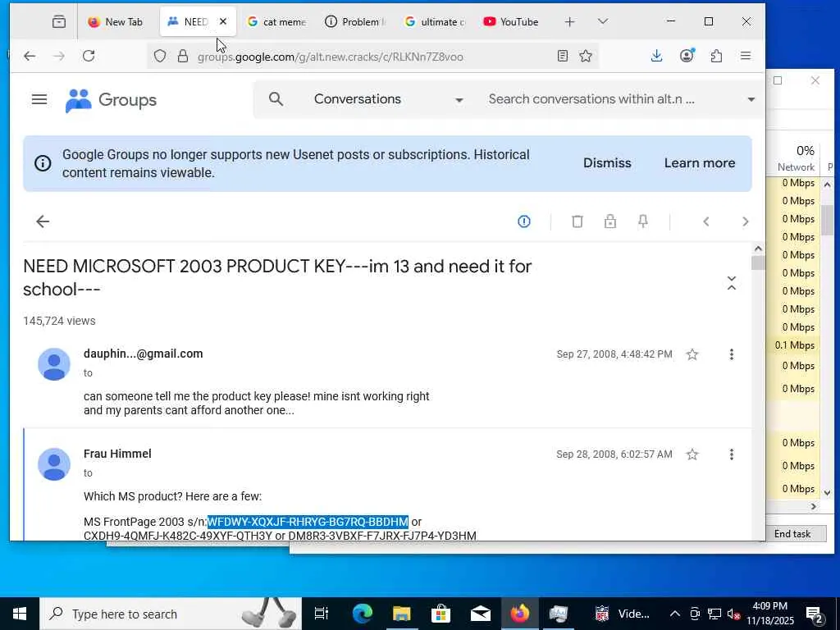The height and width of the screenshot is (630, 840).
Task: Open Learn more about Usenet changes
Action: pyautogui.click(x=700, y=163)
